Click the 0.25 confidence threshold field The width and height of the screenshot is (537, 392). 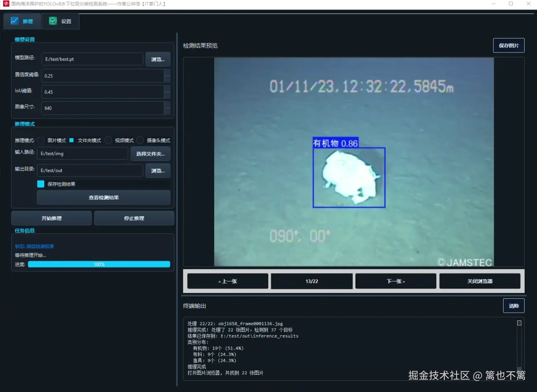(x=103, y=76)
